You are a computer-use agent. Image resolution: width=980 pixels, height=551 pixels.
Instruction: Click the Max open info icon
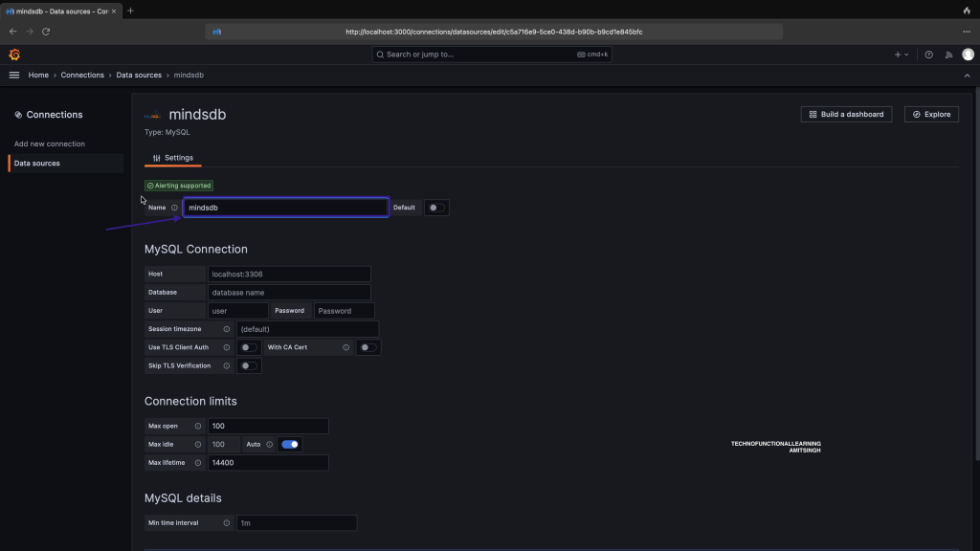[197, 426]
